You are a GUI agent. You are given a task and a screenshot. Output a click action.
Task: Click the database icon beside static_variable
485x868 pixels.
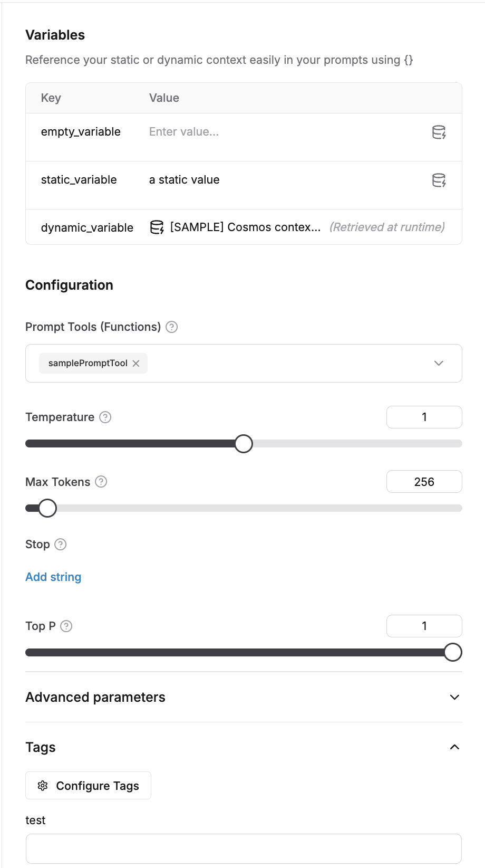438,180
